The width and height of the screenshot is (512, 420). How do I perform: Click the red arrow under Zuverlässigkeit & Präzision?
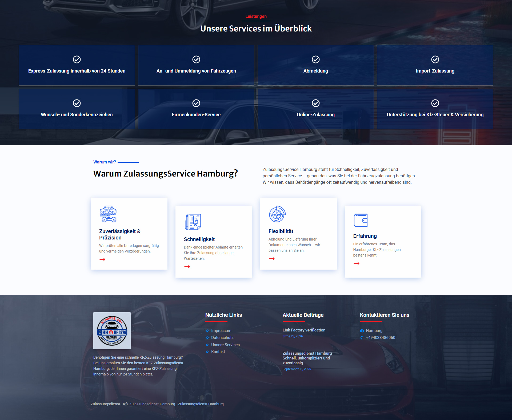[102, 259]
